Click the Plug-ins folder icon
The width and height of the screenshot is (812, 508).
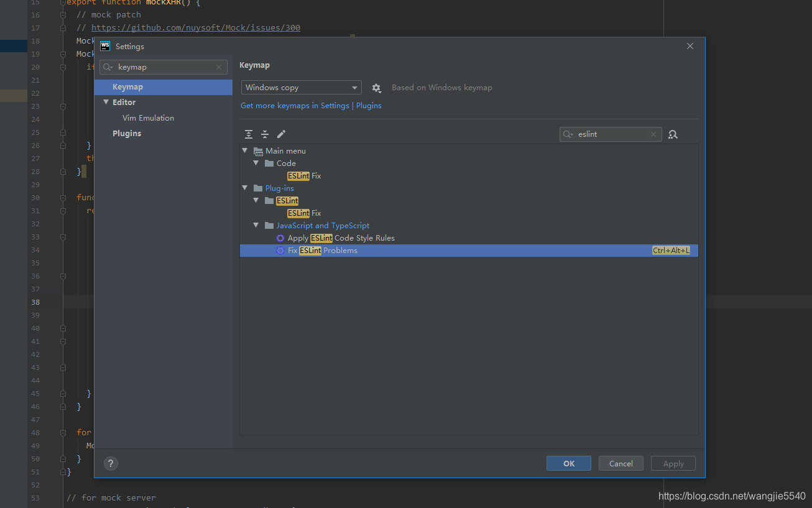point(258,188)
